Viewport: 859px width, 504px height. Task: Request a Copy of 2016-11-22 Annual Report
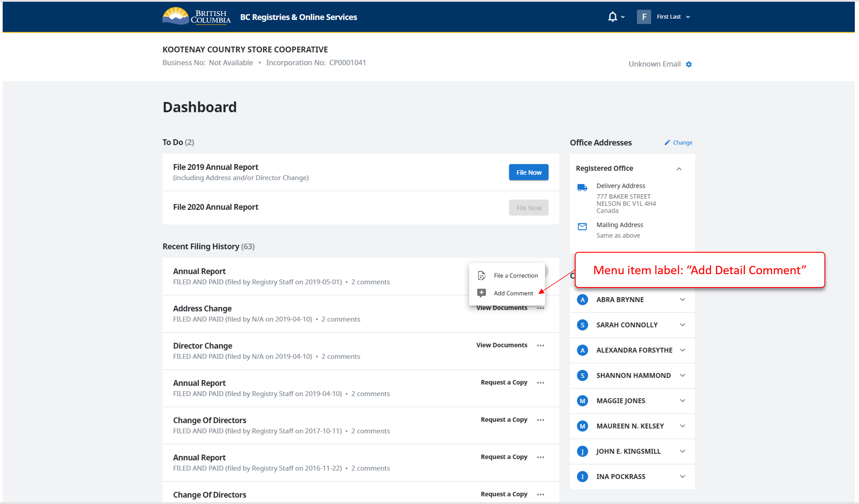point(504,457)
